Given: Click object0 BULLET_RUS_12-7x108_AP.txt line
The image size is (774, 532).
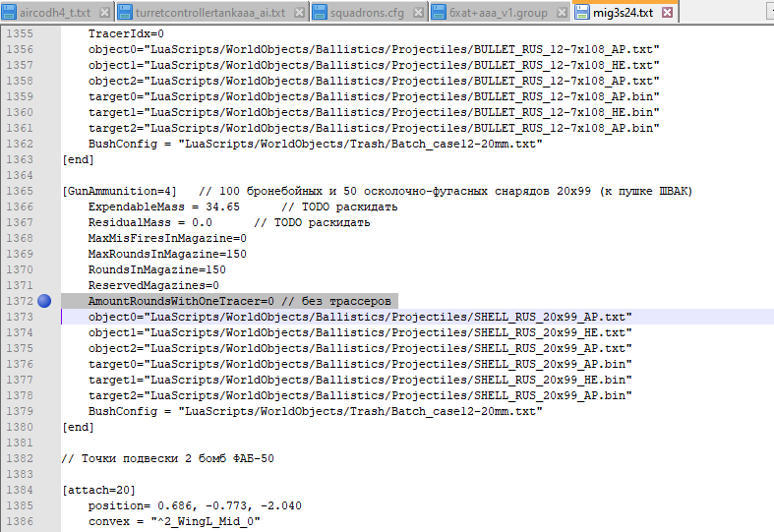Looking at the screenshot, I should click(374, 49).
